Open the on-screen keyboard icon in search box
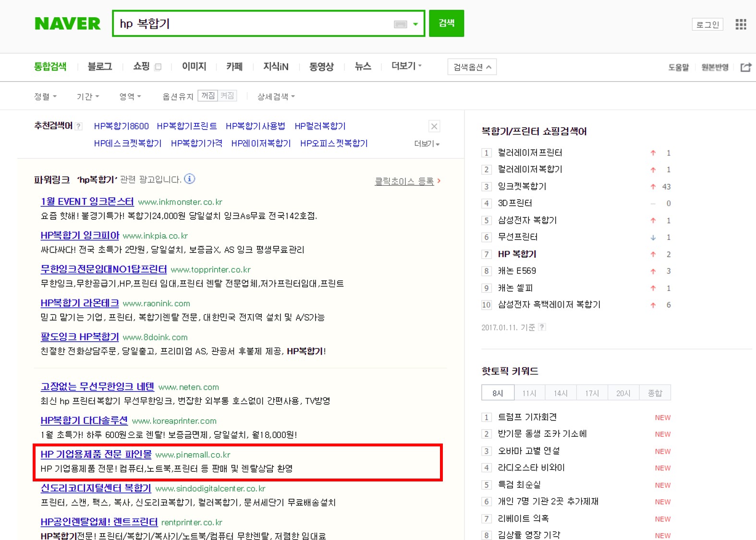756x540 pixels. (401, 24)
